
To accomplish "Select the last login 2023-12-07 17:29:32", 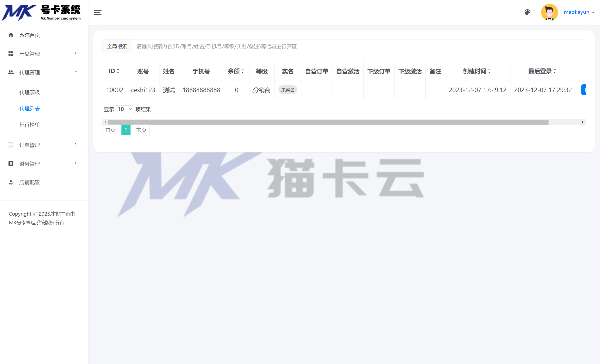I will (x=543, y=90).
